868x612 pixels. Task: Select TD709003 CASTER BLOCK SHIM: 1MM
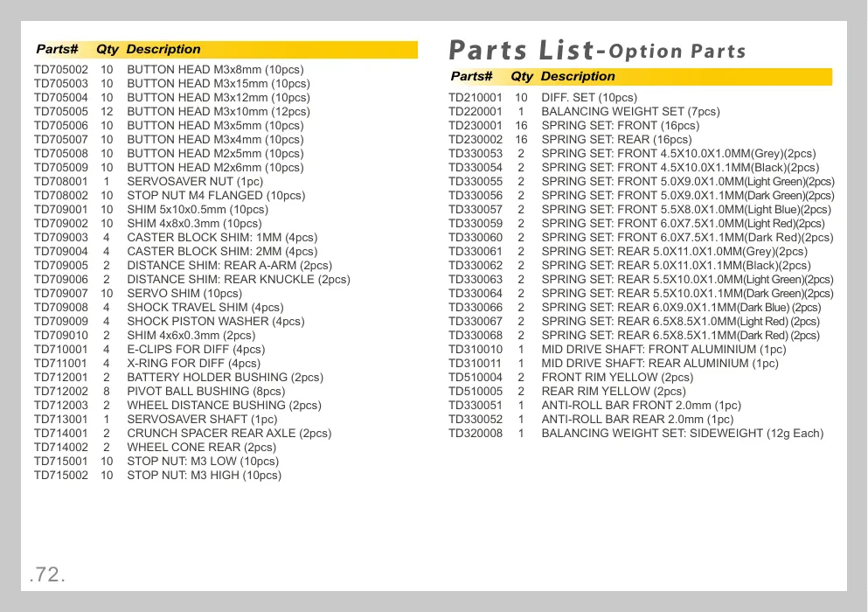tap(176, 238)
